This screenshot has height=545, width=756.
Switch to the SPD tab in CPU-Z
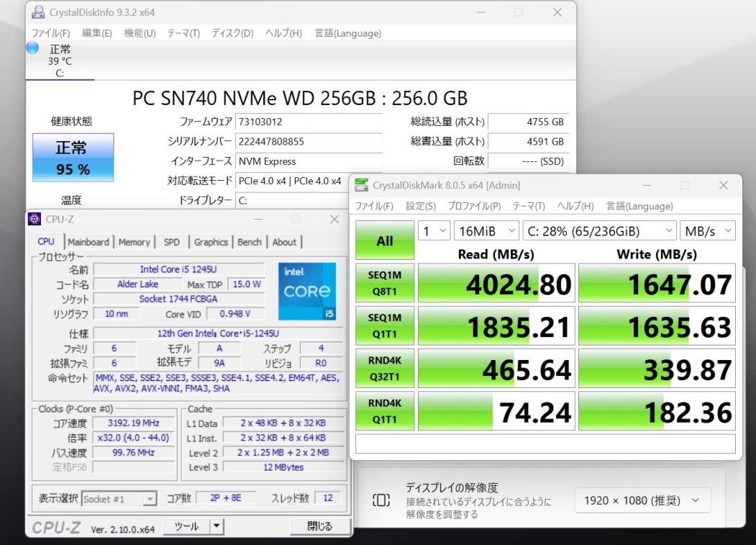tap(172, 243)
